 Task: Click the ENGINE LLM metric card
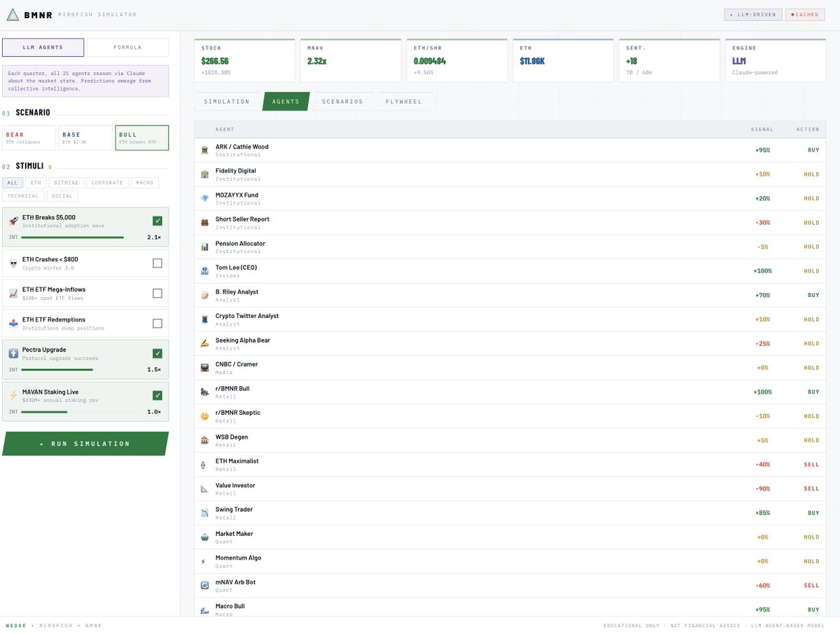point(776,61)
